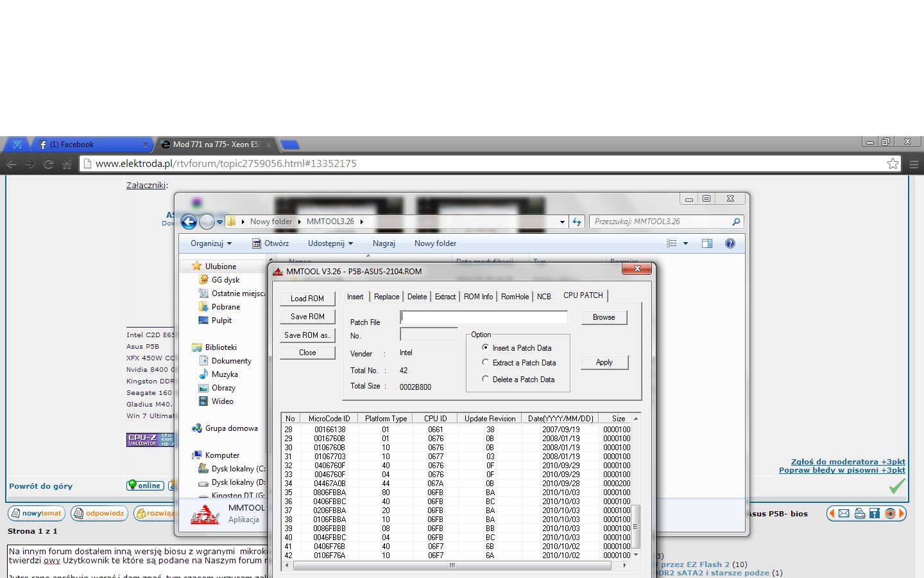
Task: Switch to the Delete tab
Action: click(x=417, y=297)
